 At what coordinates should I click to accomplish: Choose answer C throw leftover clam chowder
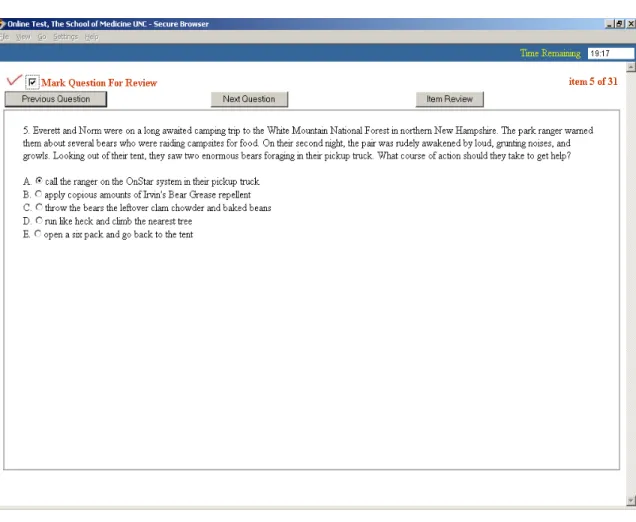[39, 207]
